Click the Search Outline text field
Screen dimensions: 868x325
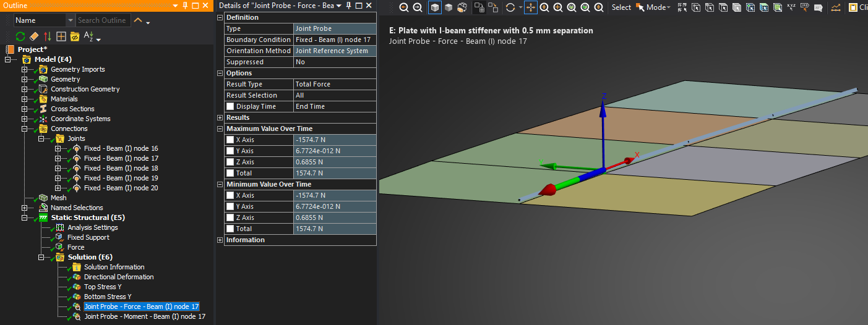pyautogui.click(x=102, y=20)
